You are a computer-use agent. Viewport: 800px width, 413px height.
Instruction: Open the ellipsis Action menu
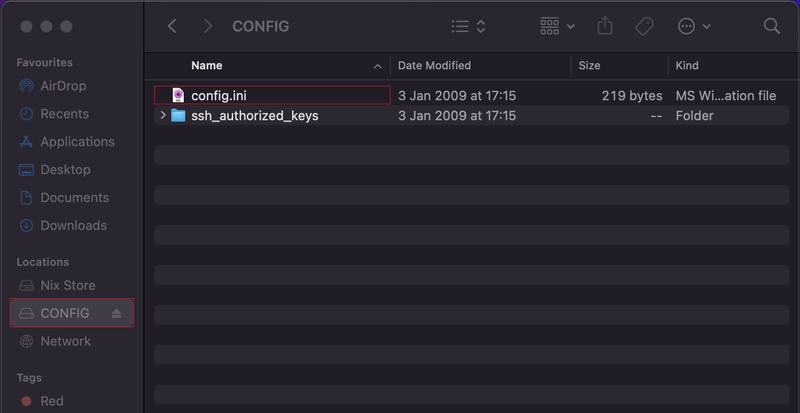point(694,27)
